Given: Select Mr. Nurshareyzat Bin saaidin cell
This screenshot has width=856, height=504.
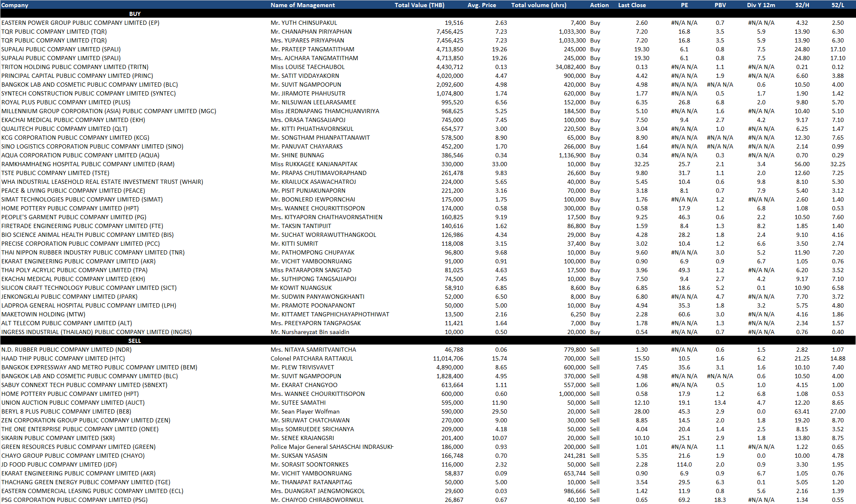Looking at the screenshot, I should tap(310, 332).
